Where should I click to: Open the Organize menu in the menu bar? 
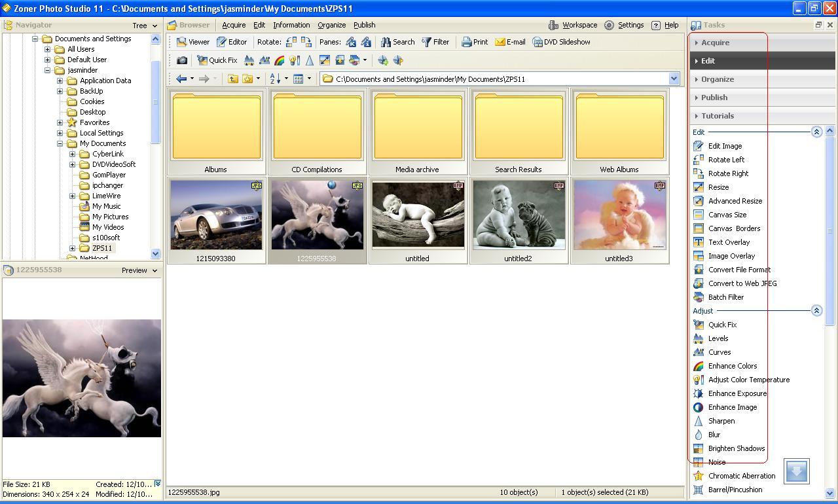click(x=331, y=25)
